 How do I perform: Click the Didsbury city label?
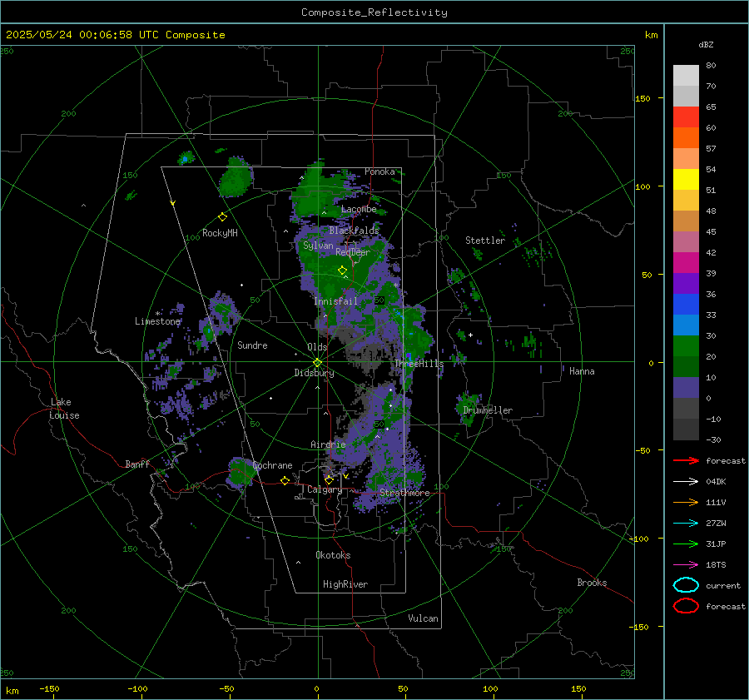point(314,373)
